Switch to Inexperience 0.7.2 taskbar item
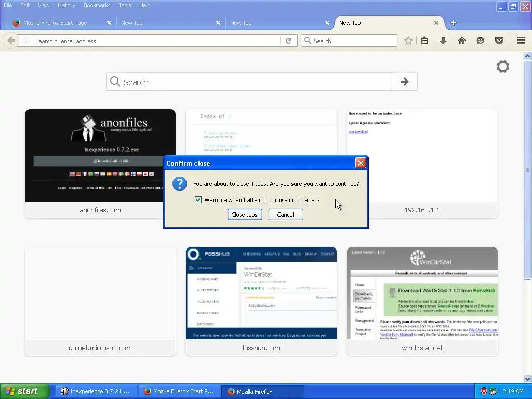This screenshot has height=399, width=532. (96, 391)
